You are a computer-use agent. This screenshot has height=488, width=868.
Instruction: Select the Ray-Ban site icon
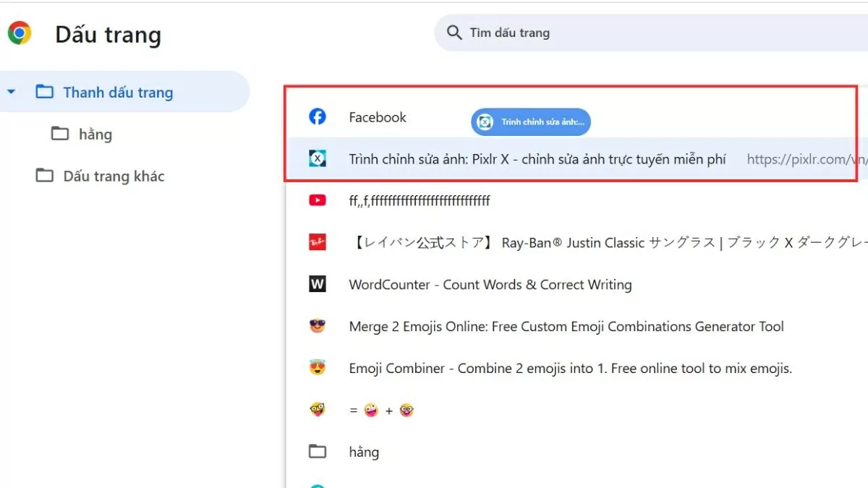[318, 242]
